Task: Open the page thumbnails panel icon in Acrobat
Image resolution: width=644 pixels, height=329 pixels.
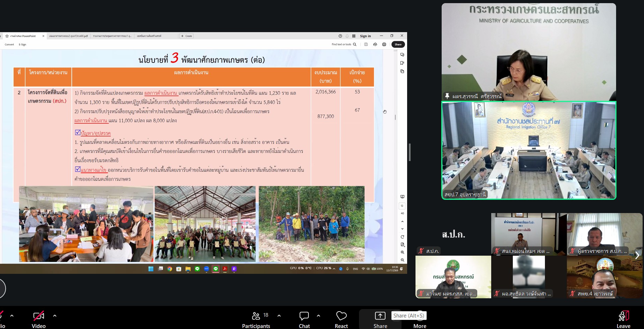Action: [402, 71]
